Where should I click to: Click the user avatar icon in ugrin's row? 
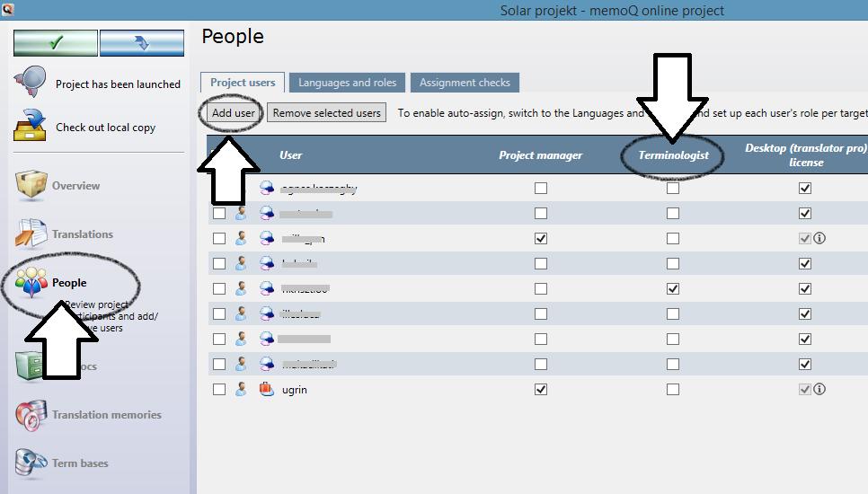pyautogui.click(x=241, y=389)
